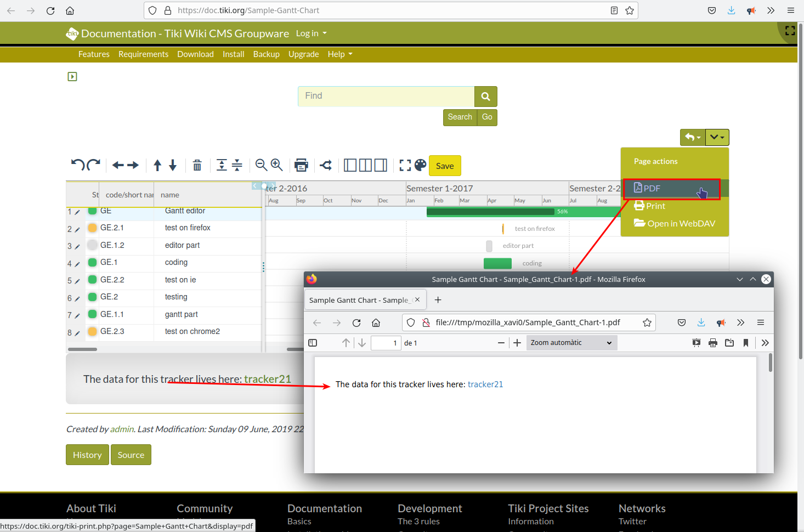Screen dimensions: 804x532
Task: Zoom in with plus in PDF viewer
Action: 517,343
